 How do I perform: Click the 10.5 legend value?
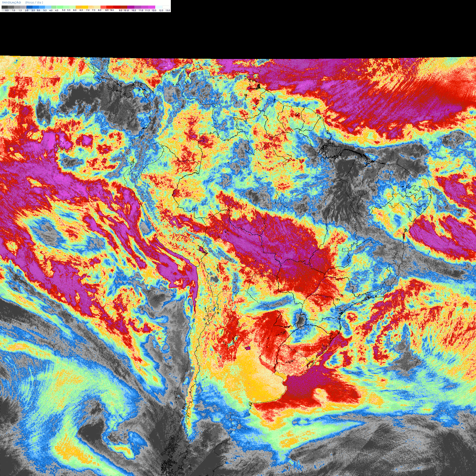click(x=134, y=10)
